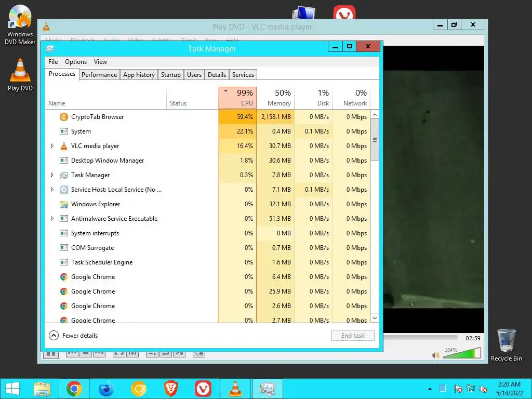532x399 pixels.
Task: Open the Recycle Bin desktop icon
Action: coord(506,345)
